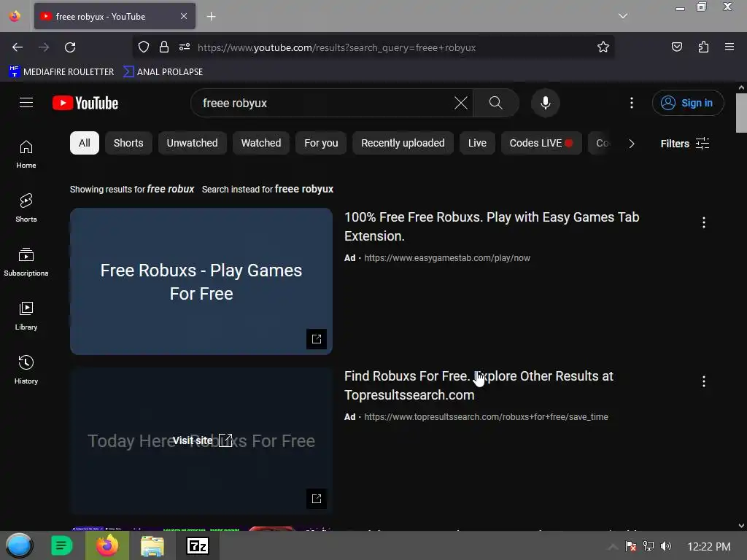The image size is (747, 560).
Task: Select the All filter chip
Action: pyautogui.click(x=85, y=143)
